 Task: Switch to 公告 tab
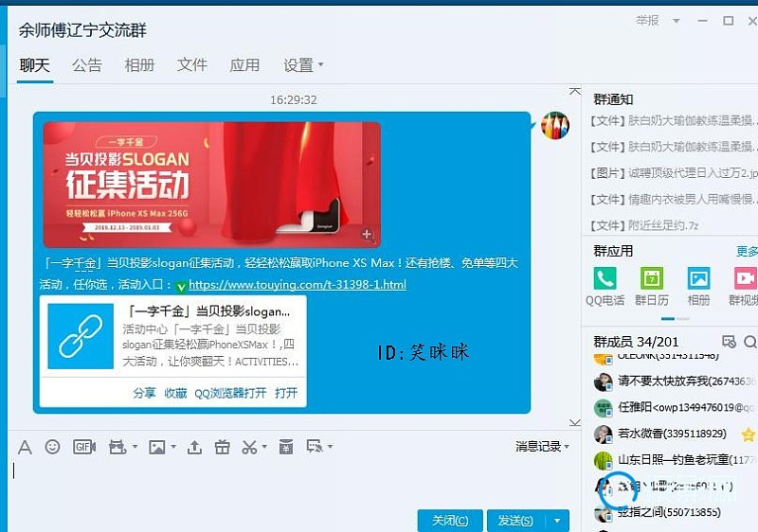coord(87,65)
